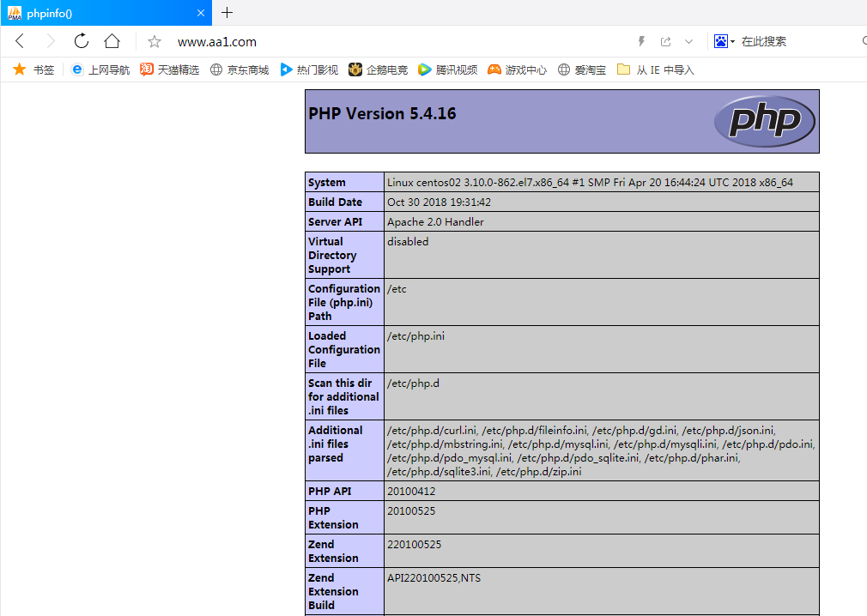Click the browser back arrow
The width and height of the screenshot is (867, 616).
(20, 41)
